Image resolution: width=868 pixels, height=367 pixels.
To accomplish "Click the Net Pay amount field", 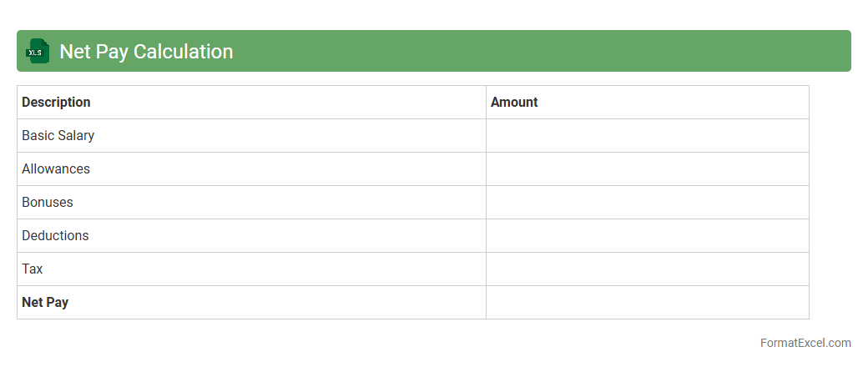I will pyautogui.click(x=647, y=303).
